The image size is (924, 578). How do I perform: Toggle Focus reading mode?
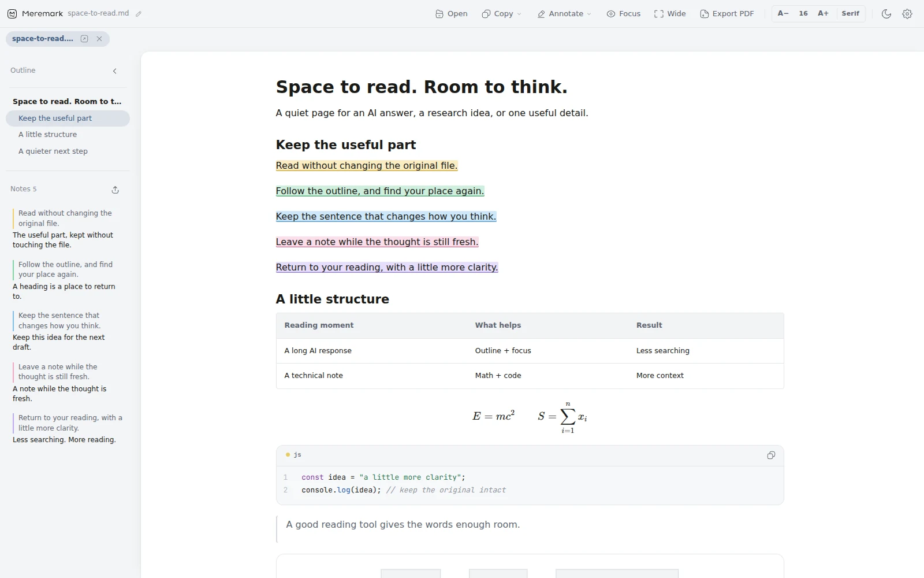624,14
